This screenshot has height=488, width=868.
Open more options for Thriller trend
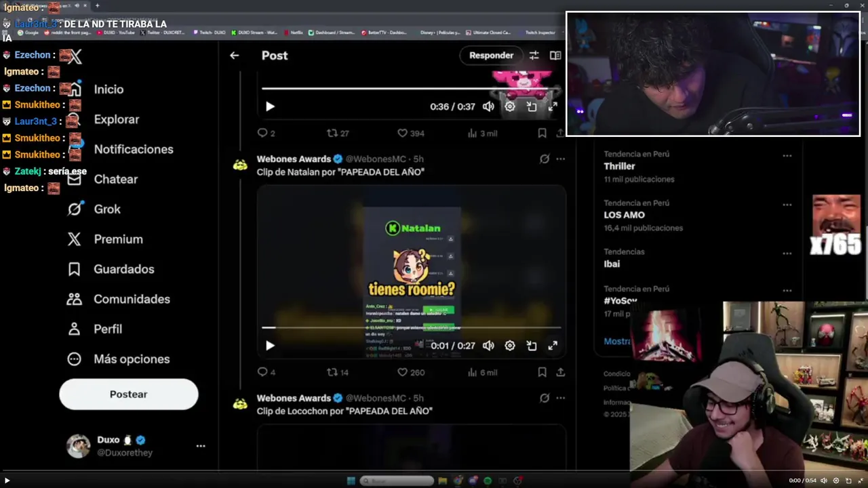pyautogui.click(x=787, y=156)
